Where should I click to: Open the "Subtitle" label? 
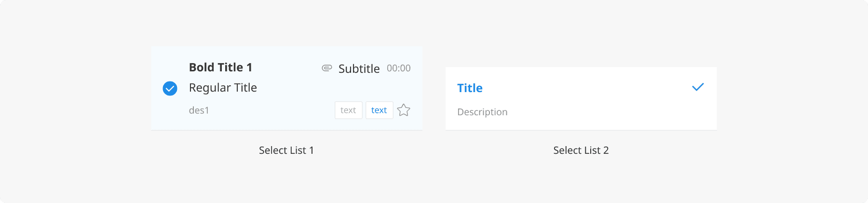click(359, 68)
